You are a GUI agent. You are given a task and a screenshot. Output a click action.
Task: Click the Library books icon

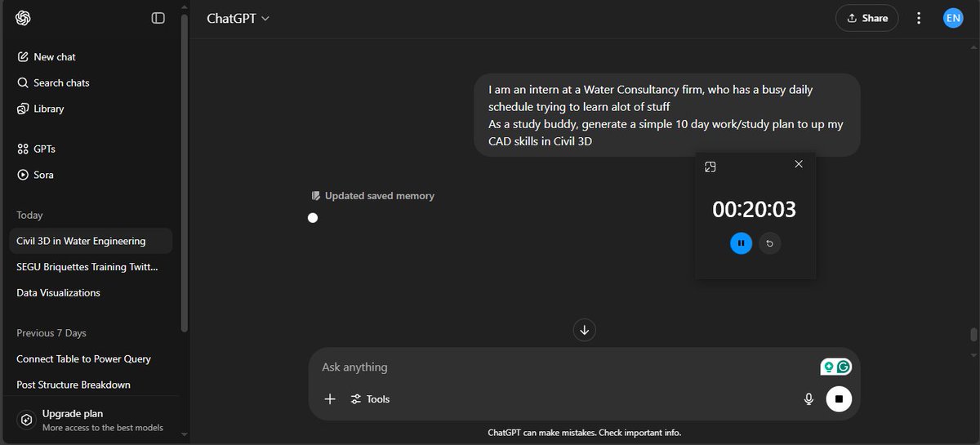(x=23, y=109)
